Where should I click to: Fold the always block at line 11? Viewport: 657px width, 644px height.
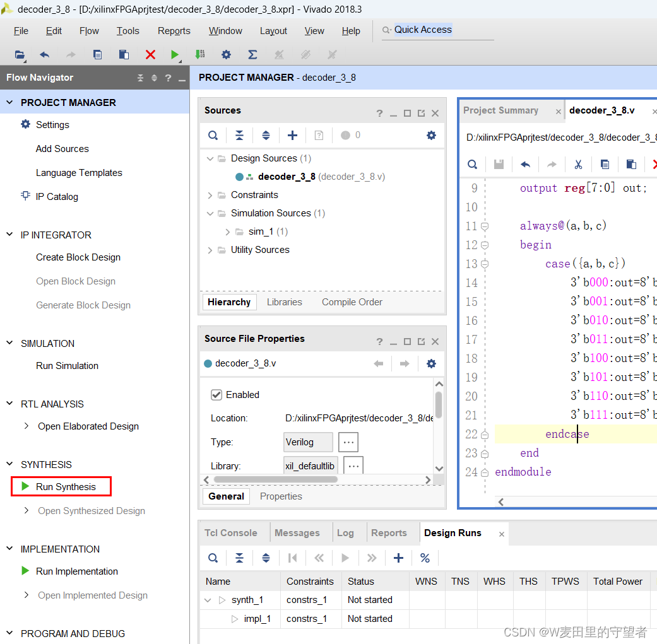coord(485,226)
